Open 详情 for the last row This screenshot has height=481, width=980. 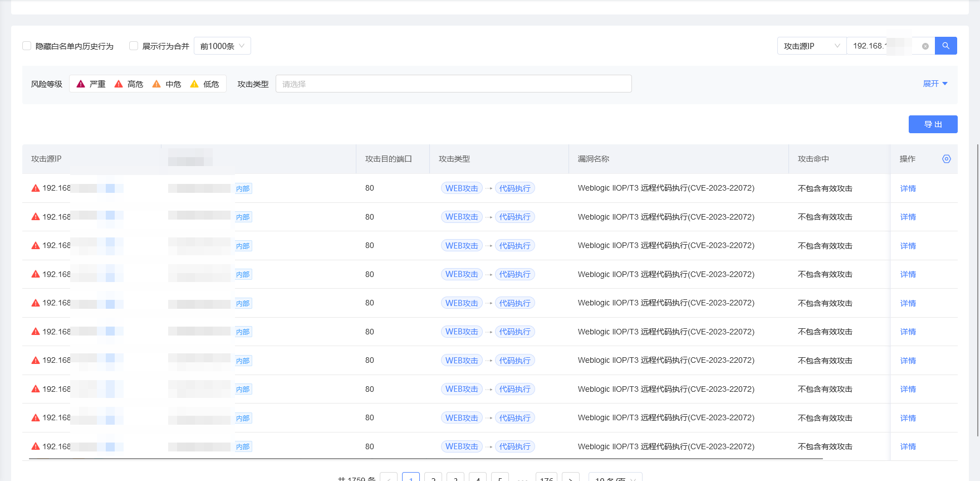[x=908, y=446]
